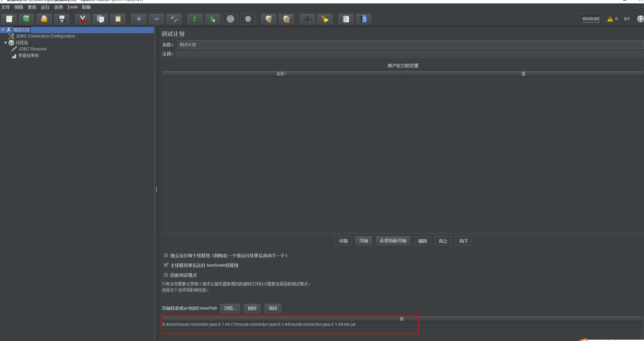The height and width of the screenshot is (341, 644).
Task: Click the 0/1 thread count indicator
Action: 627,19
